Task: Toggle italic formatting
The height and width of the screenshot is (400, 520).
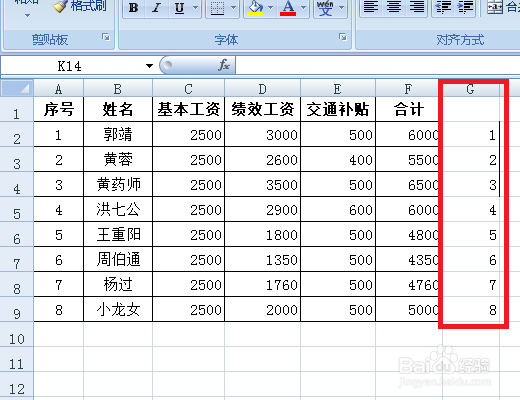Action: [x=156, y=8]
